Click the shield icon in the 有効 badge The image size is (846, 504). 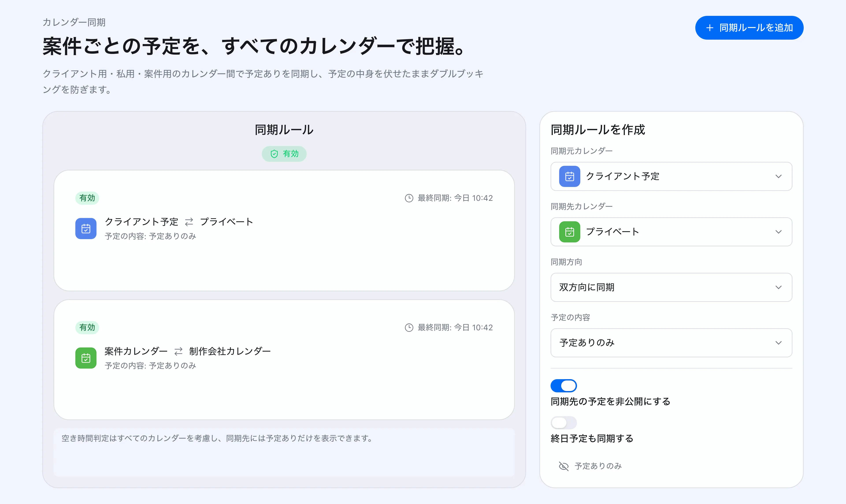(x=274, y=154)
